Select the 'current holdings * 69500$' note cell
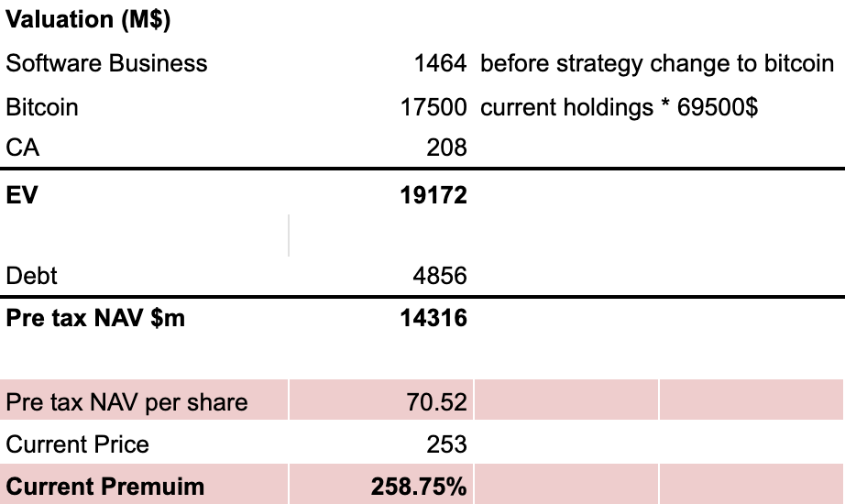845x504 pixels. 619,107
